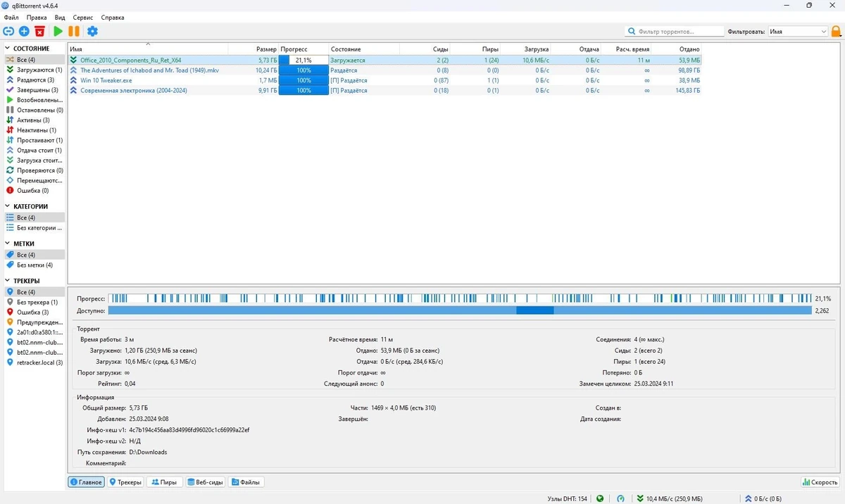Click the orange pause toolbar icon
Viewport: 845px width, 504px height.
click(74, 31)
